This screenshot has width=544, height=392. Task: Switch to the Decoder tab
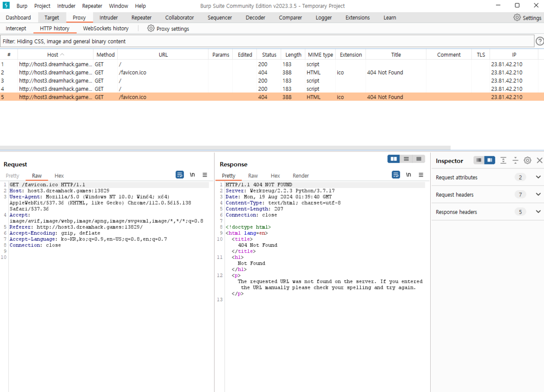point(255,18)
